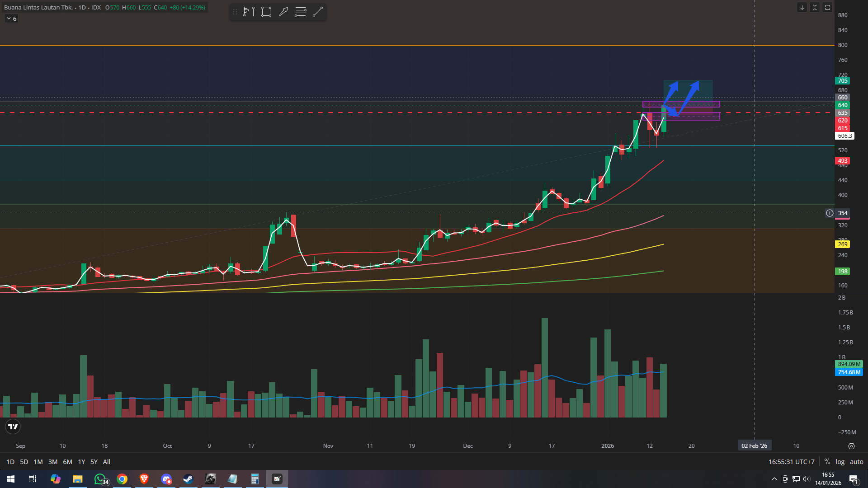Select the arrow drawing tool
This screenshot has width=868, height=488.
point(283,12)
